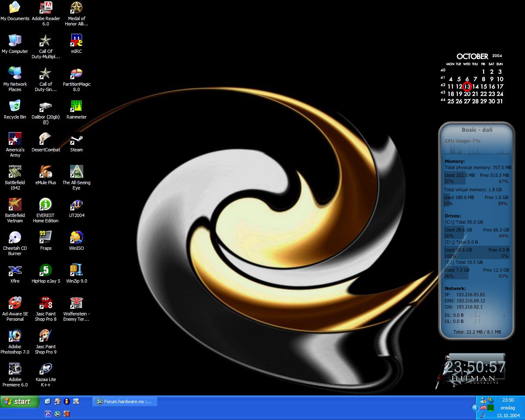
Task: Select the Battlefield Vietnam shortcut
Action: tap(15, 210)
